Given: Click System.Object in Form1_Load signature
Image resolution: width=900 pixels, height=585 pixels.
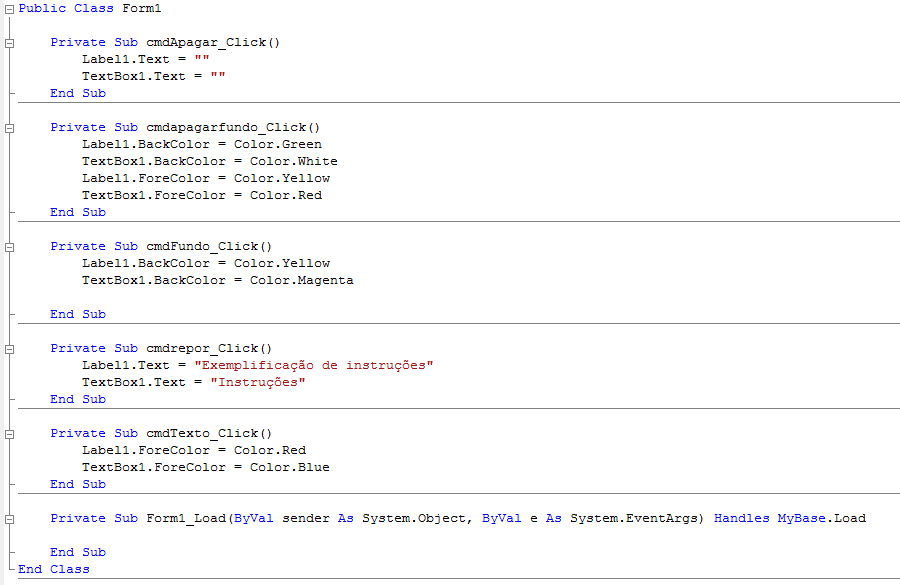Looking at the screenshot, I should [413, 518].
